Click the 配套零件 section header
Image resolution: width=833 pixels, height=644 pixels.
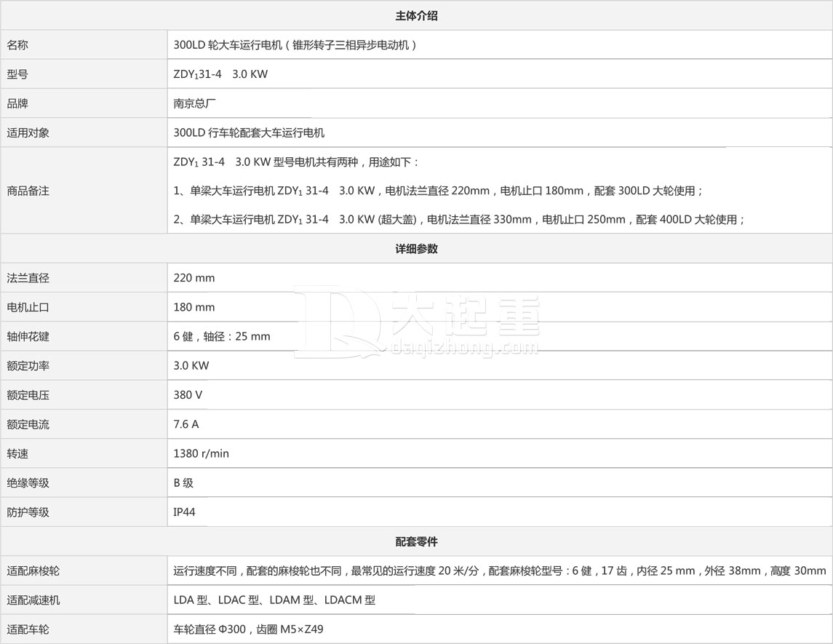click(x=416, y=541)
